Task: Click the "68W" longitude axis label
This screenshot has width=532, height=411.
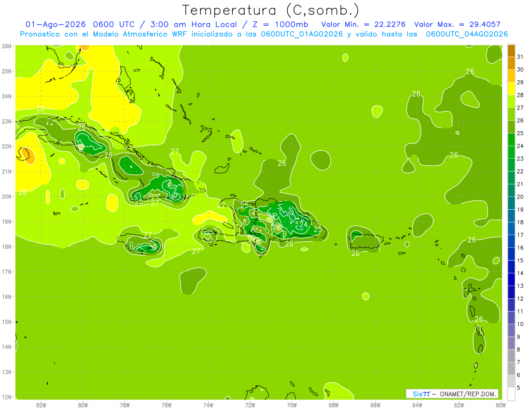Action: click(x=333, y=405)
